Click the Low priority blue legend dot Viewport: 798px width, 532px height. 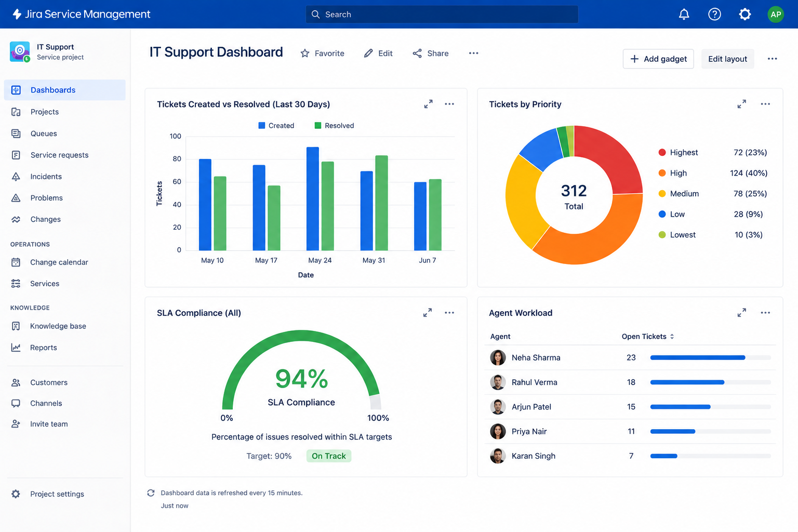[662, 214]
